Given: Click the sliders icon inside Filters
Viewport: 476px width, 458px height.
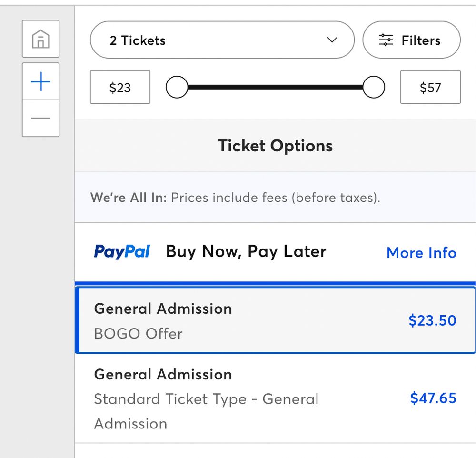Looking at the screenshot, I should (x=386, y=40).
